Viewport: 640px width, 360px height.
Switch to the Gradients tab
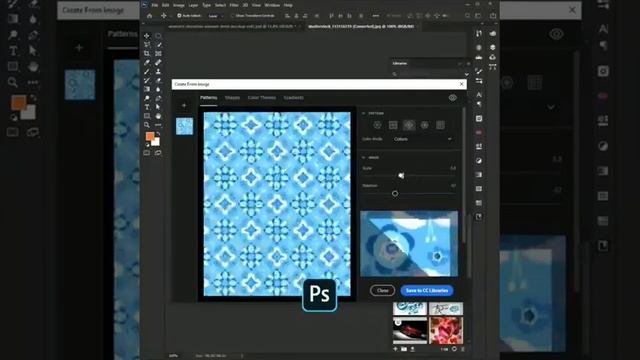(293, 98)
